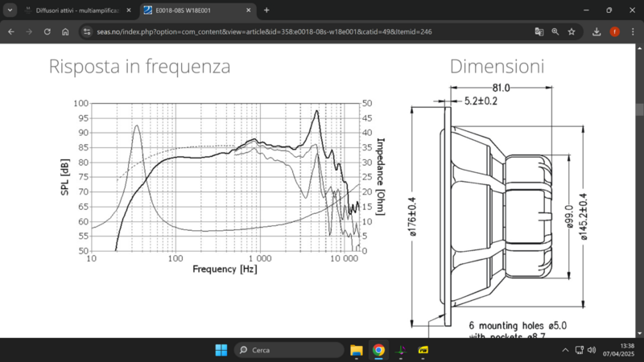This screenshot has width=644, height=362.
Task: Click the Windows Cerca search box
Action: 289,350
